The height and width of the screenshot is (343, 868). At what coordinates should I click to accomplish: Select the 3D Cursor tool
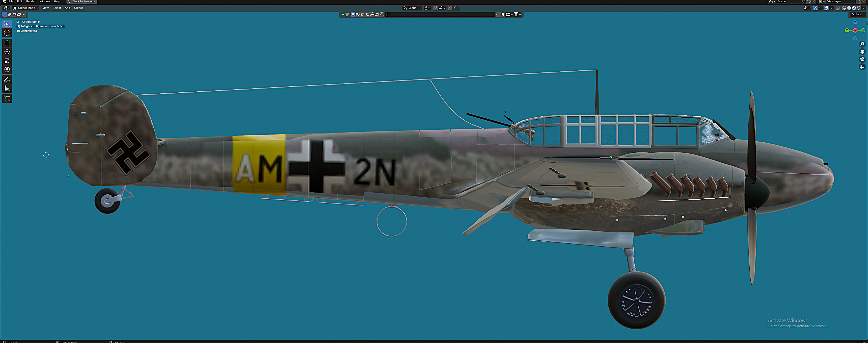tap(7, 33)
